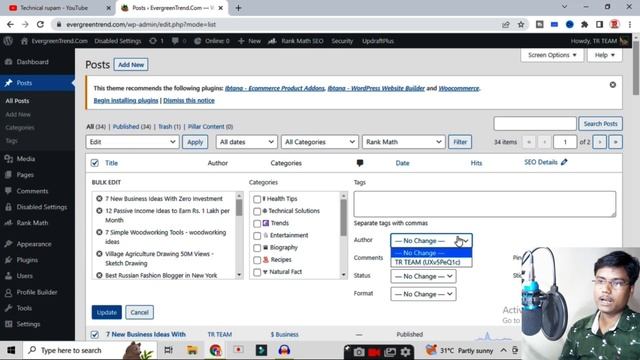Remove '12 Passive Income Ideas' from bulk edit
The height and width of the screenshot is (360, 640).
(99, 211)
